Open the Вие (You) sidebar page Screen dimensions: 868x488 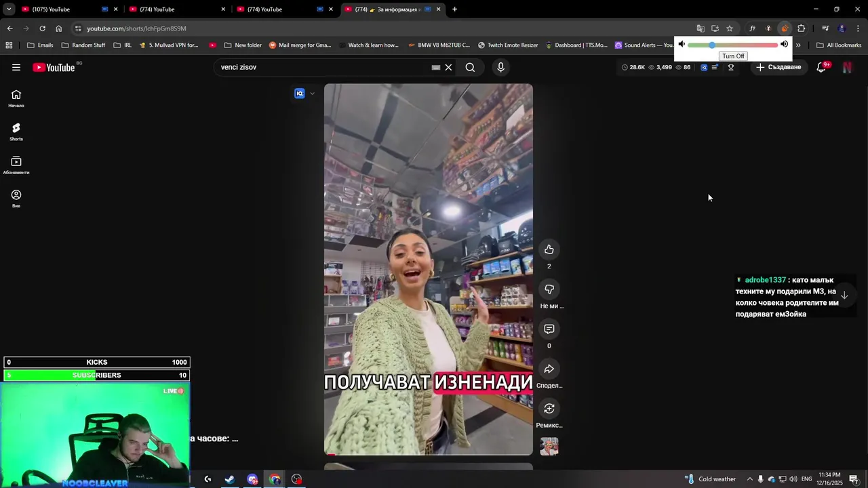[x=16, y=199]
